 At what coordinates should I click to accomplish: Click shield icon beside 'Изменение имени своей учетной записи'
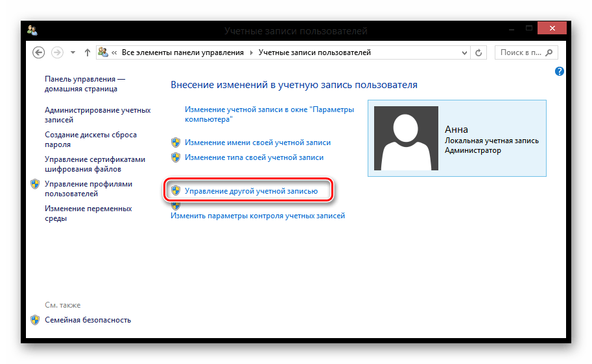coord(176,142)
